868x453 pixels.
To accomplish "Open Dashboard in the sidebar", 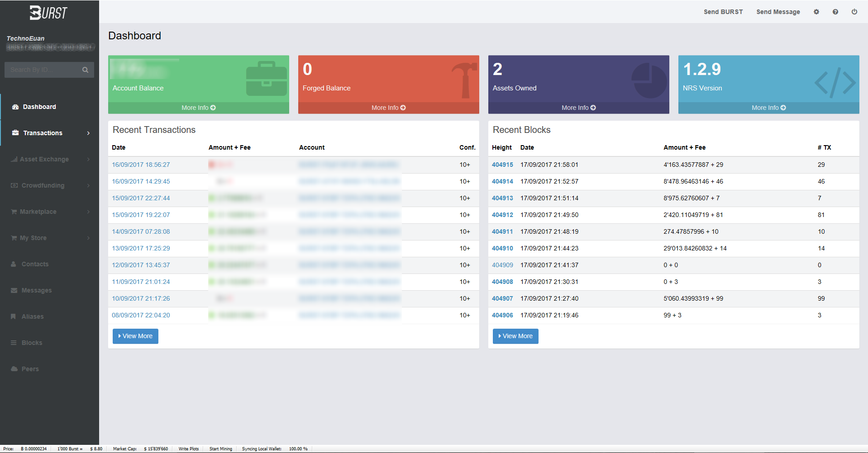I will (49, 107).
